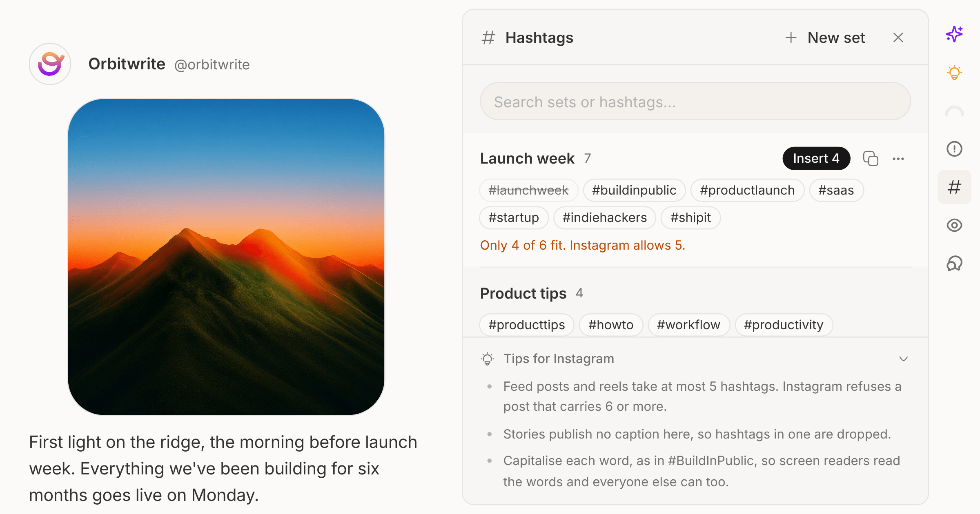Open the AI sparkle assistant icon

click(x=954, y=34)
